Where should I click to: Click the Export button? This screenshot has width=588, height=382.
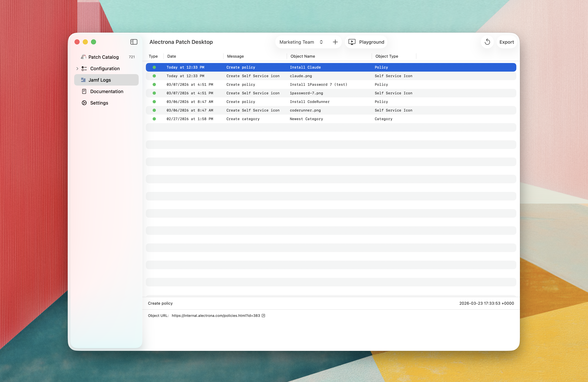pyautogui.click(x=507, y=42)
